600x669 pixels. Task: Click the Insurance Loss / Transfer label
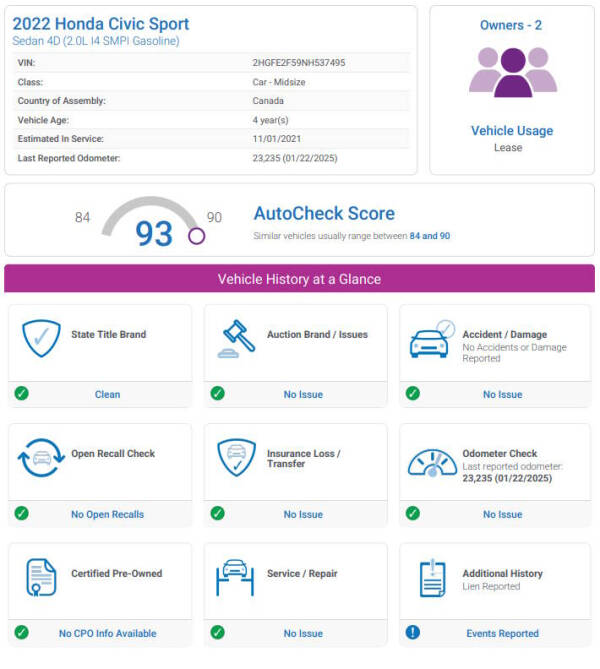303,459
